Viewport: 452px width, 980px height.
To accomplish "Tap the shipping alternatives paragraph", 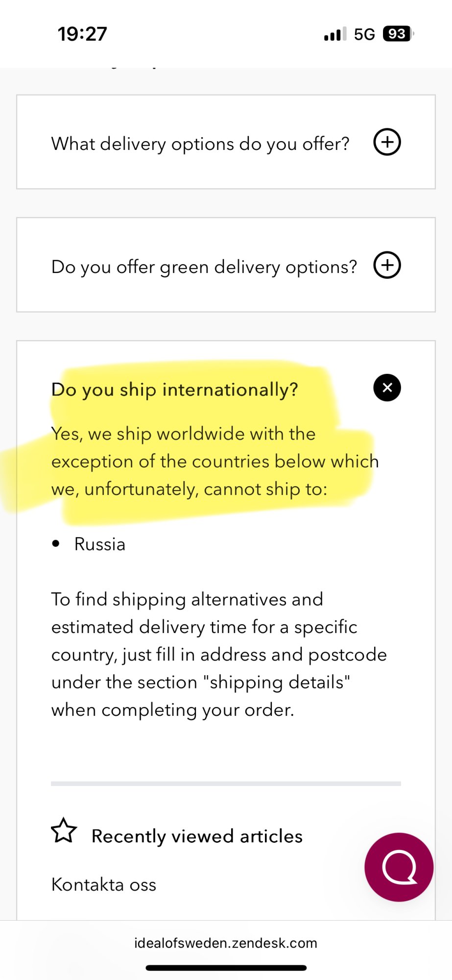I will [218, 654].
